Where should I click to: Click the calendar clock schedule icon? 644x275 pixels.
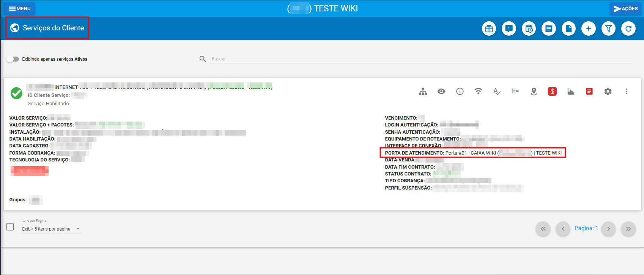[x=529, y=28]
